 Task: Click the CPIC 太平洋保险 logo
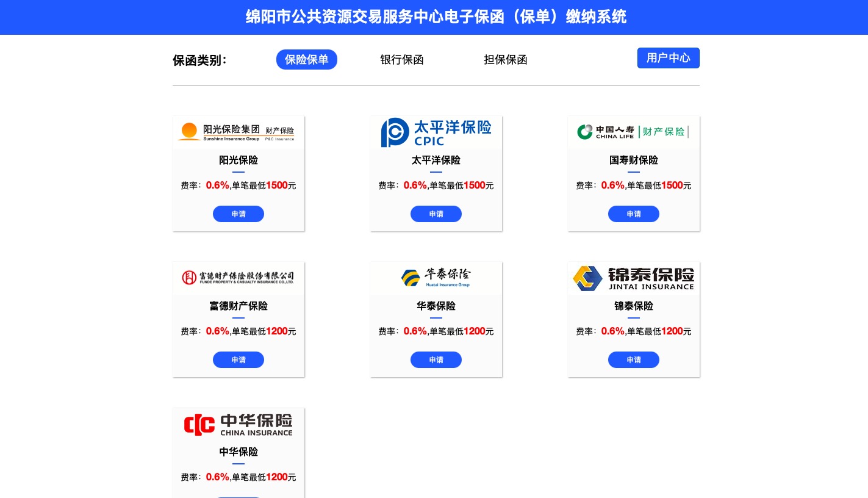pos(436,132)
